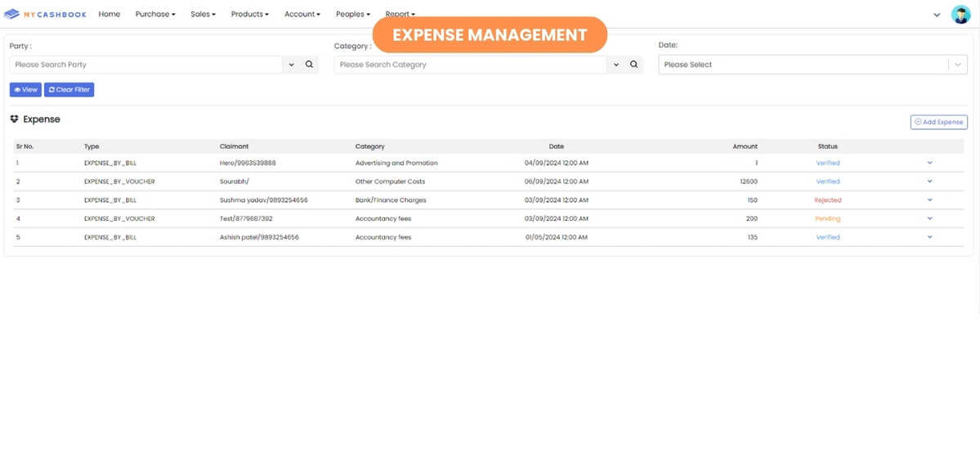Screen dimensions: 980x475
Task: Open the Report menu
Action: (399, 14)
